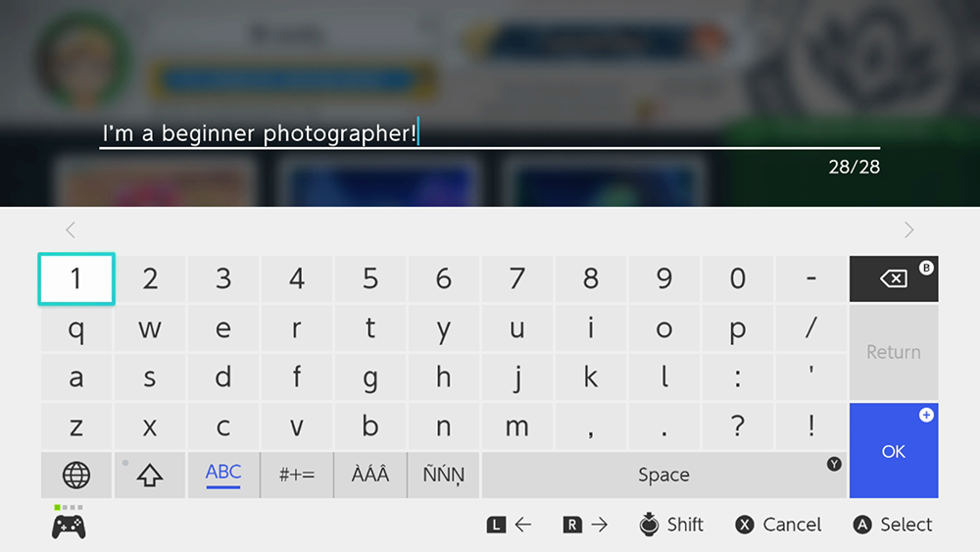Open the globe language selector
The height and width of the screenshot is (552, 980).
[76, 476]
